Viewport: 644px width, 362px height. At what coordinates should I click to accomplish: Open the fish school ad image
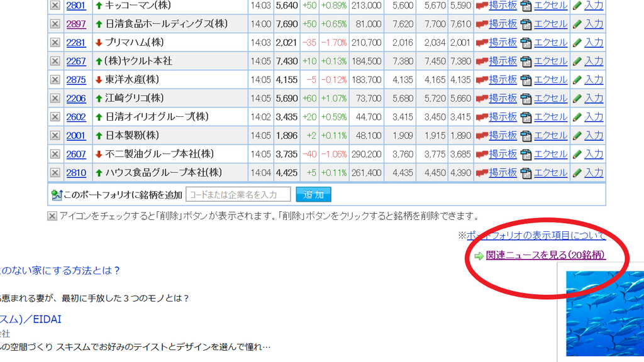[x=605, y=314]
